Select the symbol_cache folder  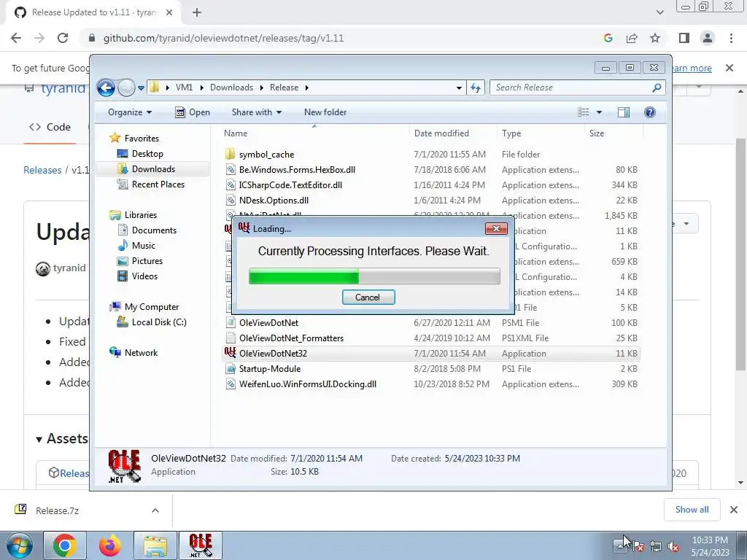266,155
